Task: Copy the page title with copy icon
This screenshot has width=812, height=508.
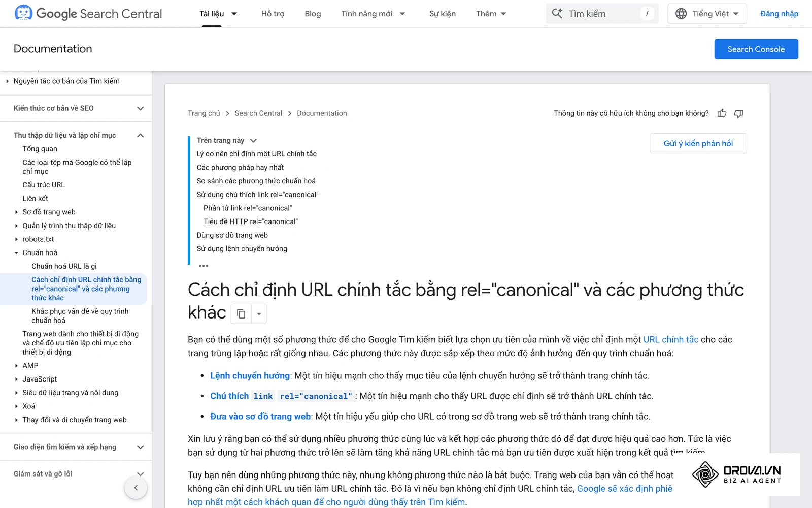Action: [241, 314]
